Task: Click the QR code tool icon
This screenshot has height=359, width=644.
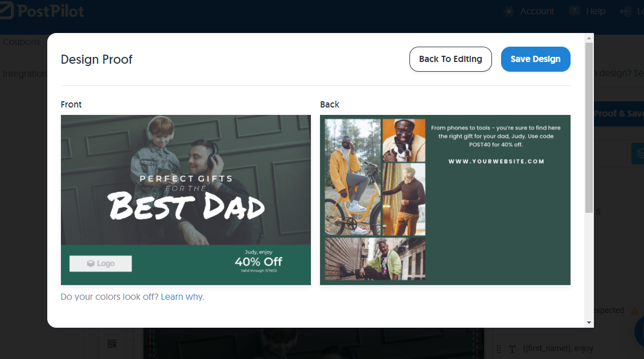Action: [x=112, y=344]
